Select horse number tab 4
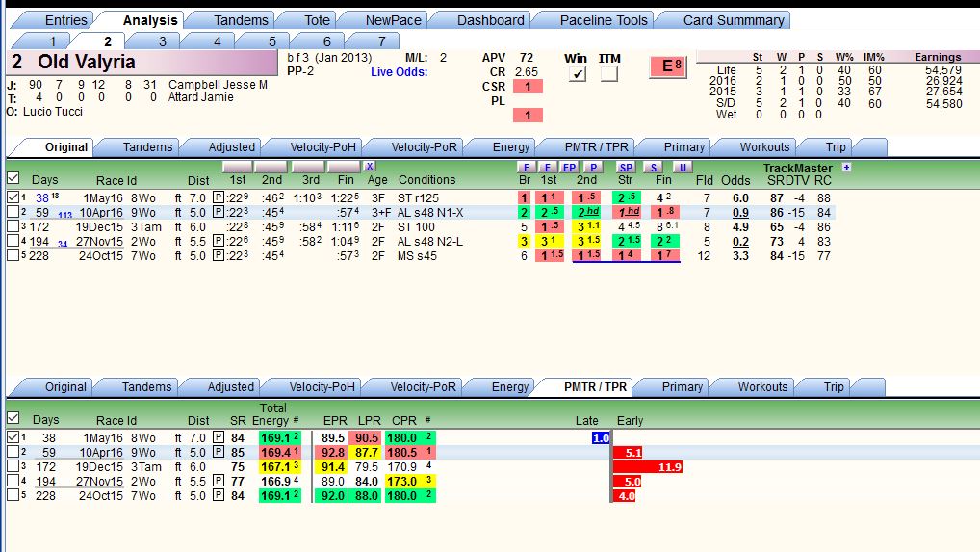The height and width of the screenshot is (552, 980). coord(217,41)
